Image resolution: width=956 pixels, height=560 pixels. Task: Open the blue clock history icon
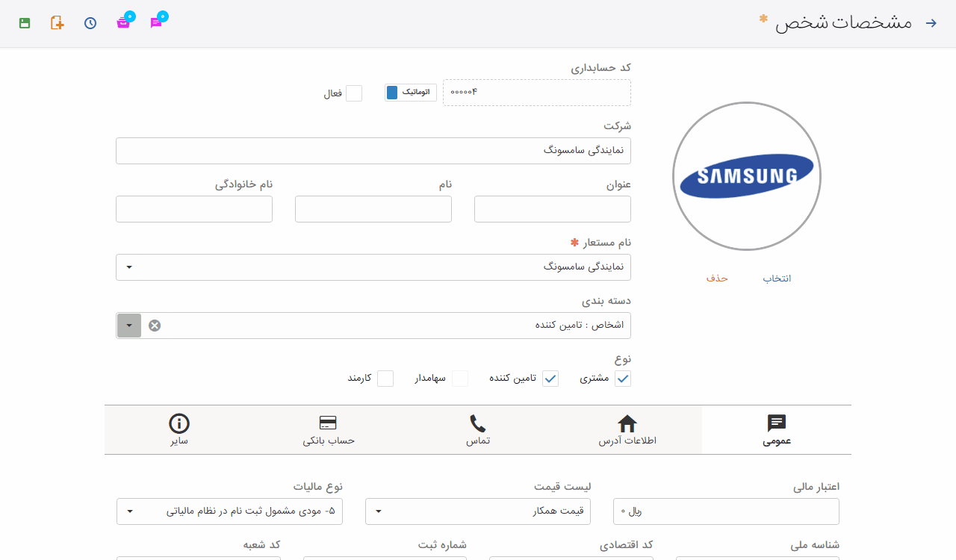point(90,23)
